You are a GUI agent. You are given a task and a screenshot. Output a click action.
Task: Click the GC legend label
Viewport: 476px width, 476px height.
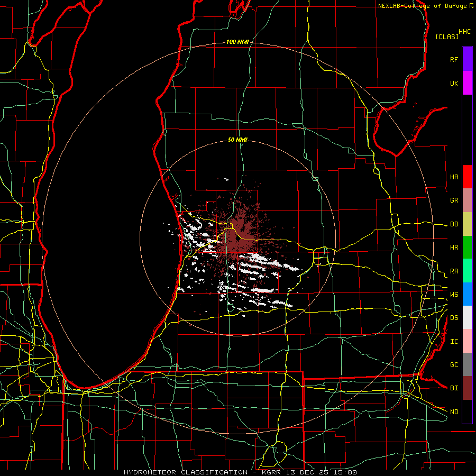[454, 364]
